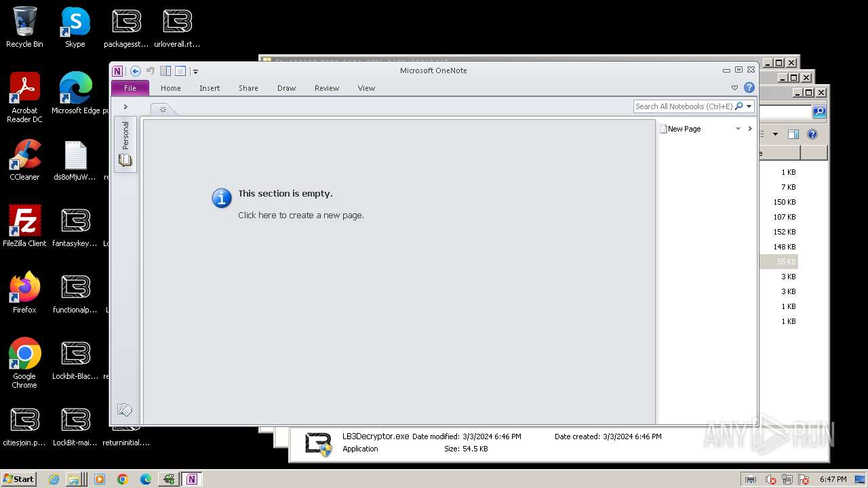The height and width of the screenshot is (488, 868).
Task: Select the functionalp file icon
Action: 75,293
